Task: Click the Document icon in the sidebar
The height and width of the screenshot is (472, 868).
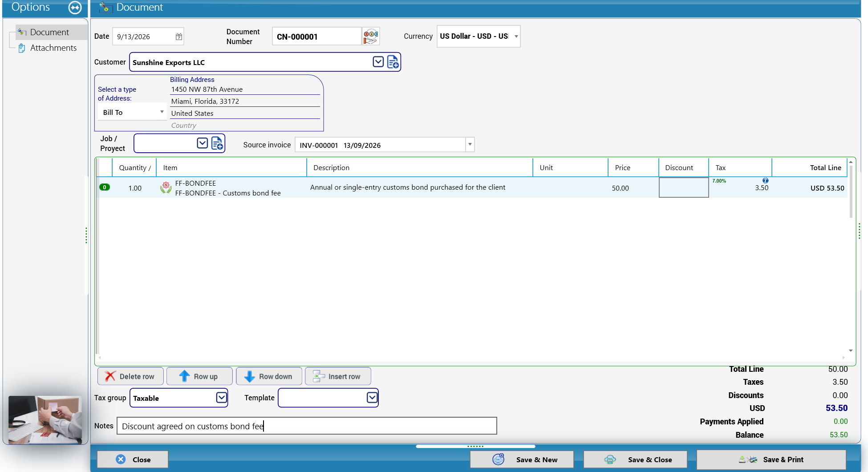Action: tap(22, 32)
